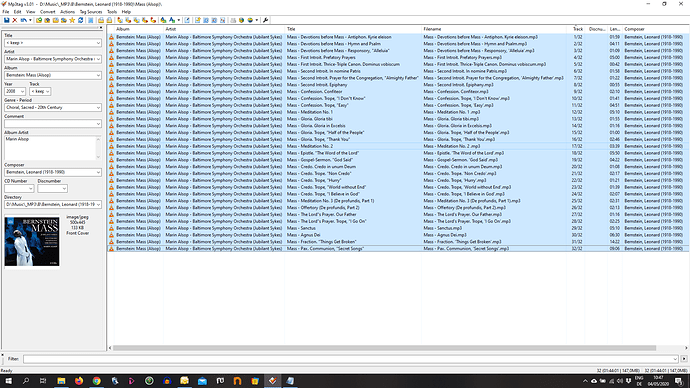Open File Explorer from the taskbar
Image resolution: width=690 pixels, height=388 pixels.
coord(61,381)
